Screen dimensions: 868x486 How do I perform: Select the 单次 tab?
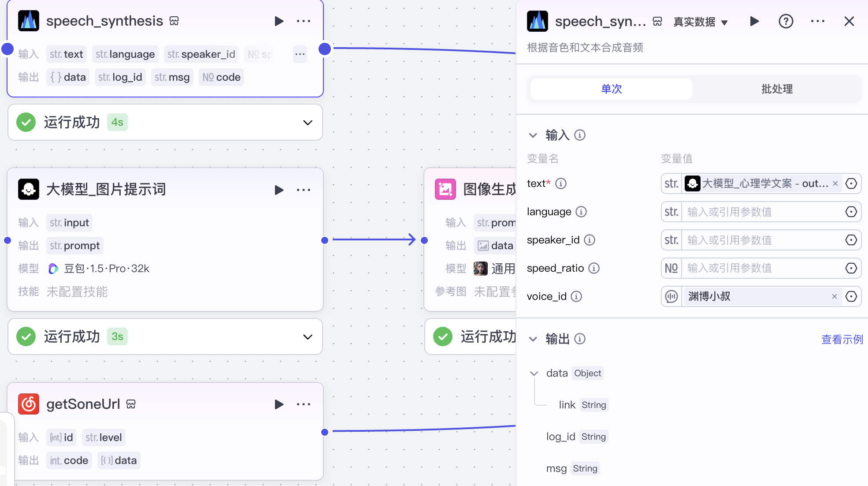pyautogui.click(x=611, y=89)
